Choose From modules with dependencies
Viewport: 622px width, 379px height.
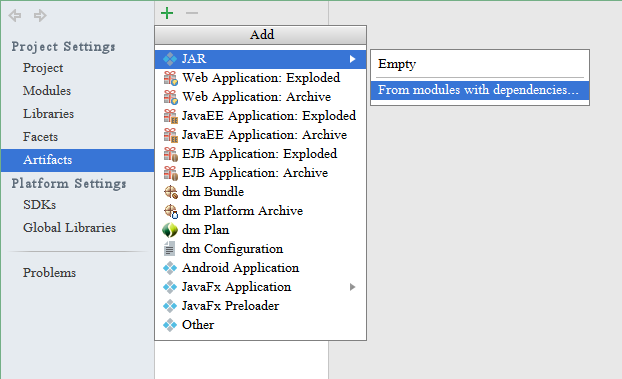click(480, 90)
